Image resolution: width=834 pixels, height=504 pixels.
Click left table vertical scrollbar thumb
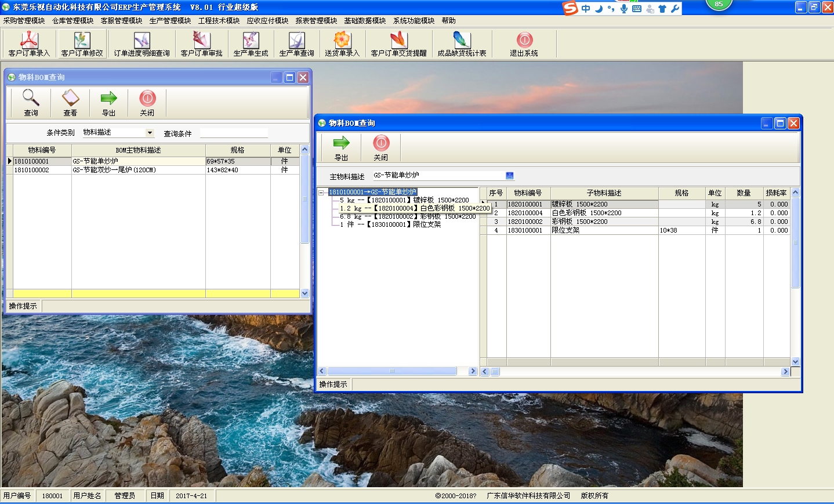point(304,199)
